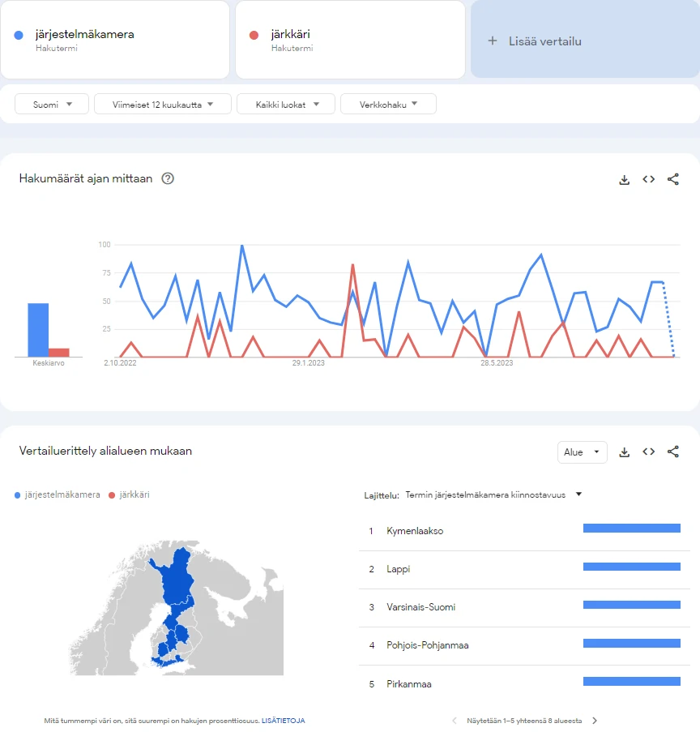The height and width of the screenshot is (732, 700).
Task: Share the Hakumäärät ajan mittaan chart
Action: (673, 179)
